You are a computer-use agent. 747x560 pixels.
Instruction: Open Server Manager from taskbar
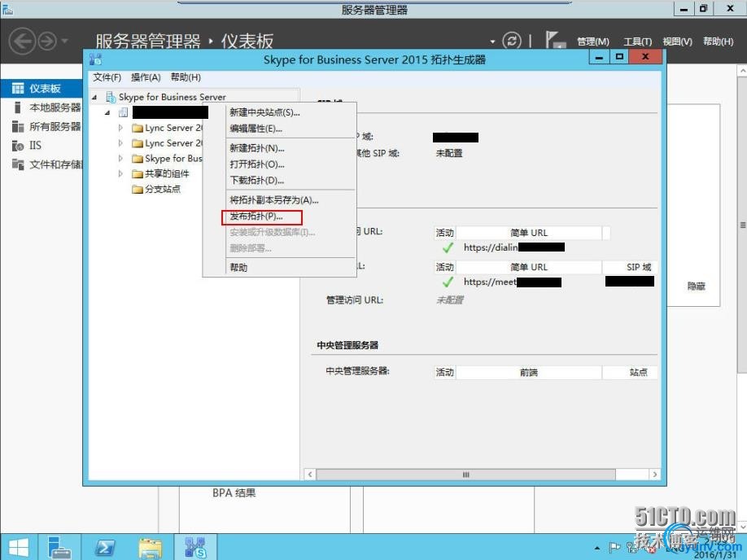[x=59, y=547]
